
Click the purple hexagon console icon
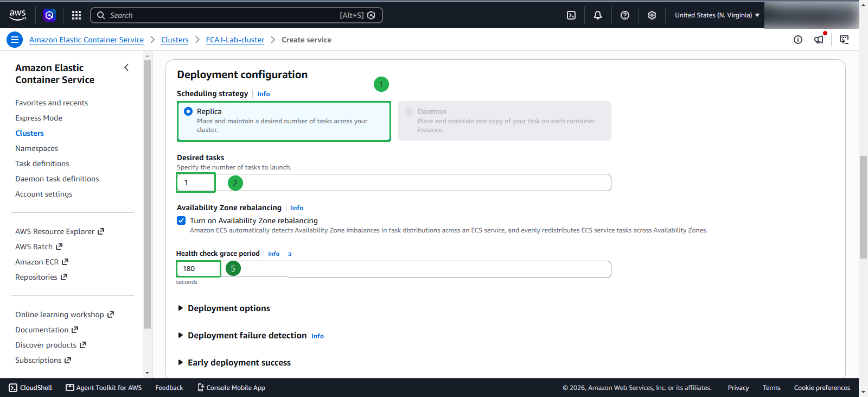pos(49,15)
